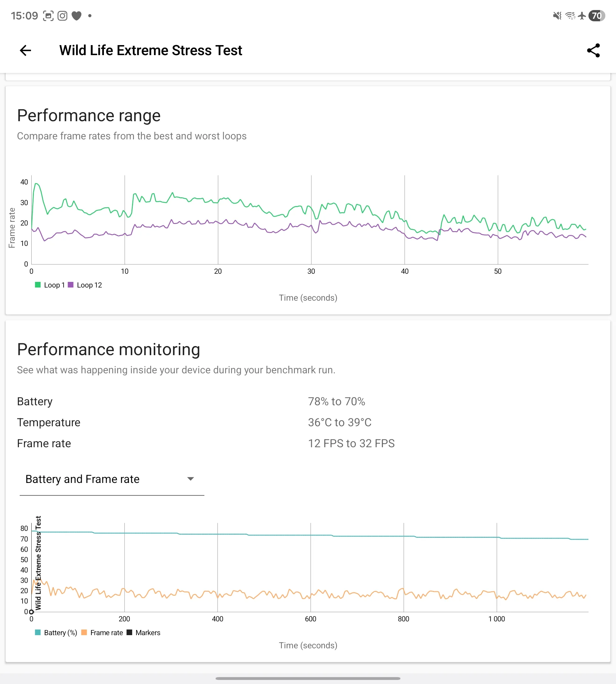Tap the back arrow button
Viewport: 616px width, 684px height.
(x=25, y=50)
